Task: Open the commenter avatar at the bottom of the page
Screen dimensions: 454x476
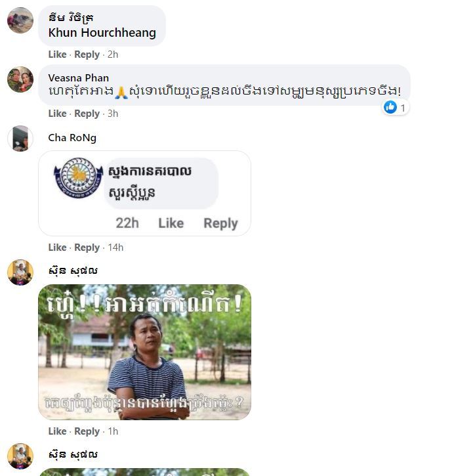Action: [x=20, y=456]
